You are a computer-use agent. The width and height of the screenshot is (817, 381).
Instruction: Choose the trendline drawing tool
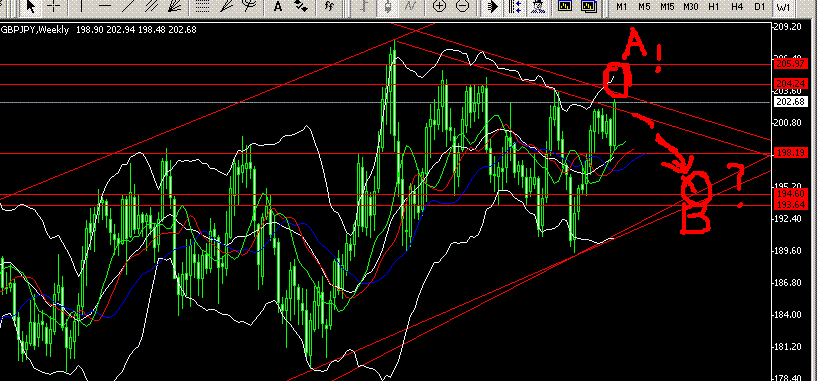[x=128, y=6]
